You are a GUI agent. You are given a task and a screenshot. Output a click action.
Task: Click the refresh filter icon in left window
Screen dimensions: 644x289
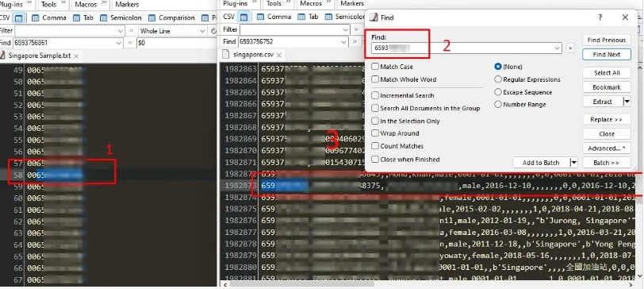click(213, 31)
